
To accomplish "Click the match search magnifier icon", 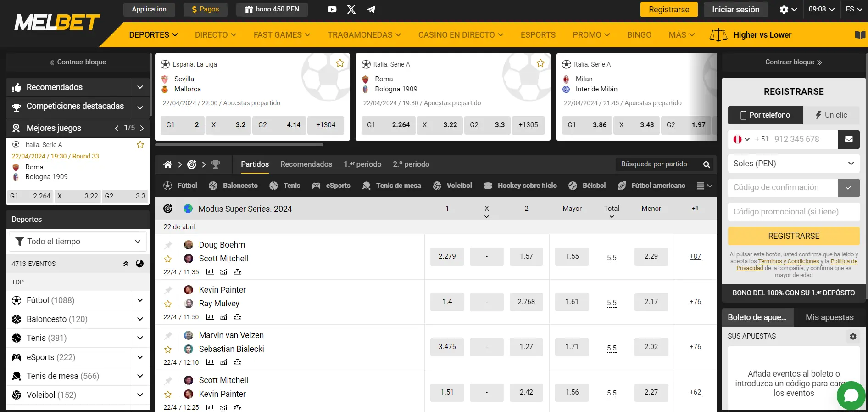I will 707,164.
